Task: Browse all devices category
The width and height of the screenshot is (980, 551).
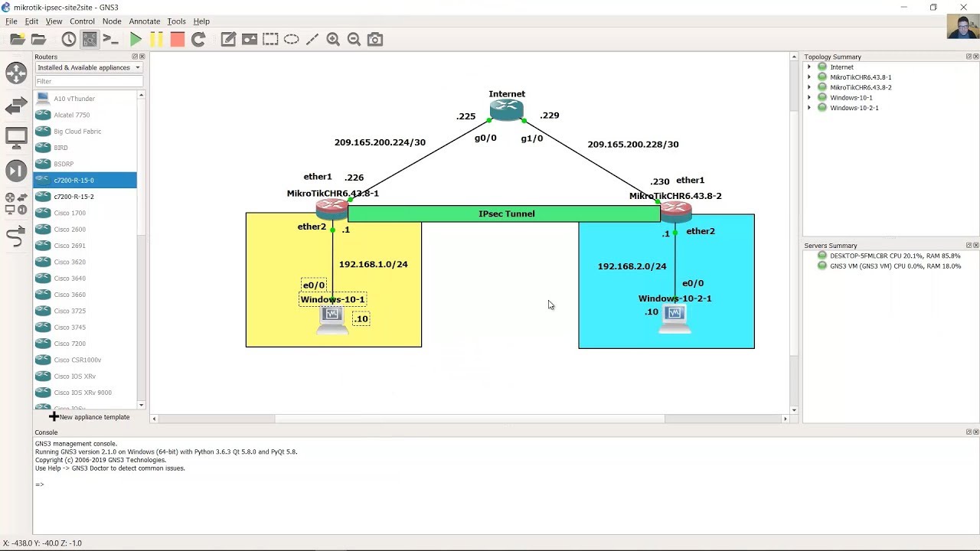Action: (x=16, y=203)
